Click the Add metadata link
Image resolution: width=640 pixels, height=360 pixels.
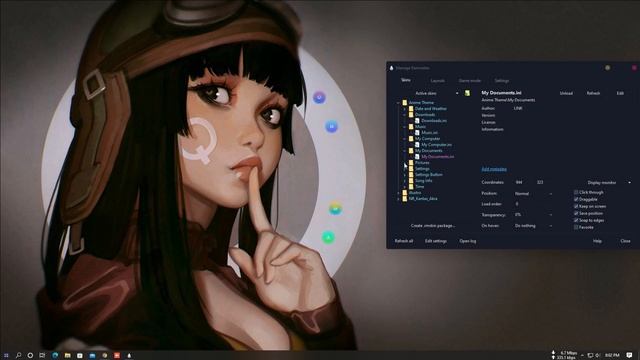click(494, 169)
